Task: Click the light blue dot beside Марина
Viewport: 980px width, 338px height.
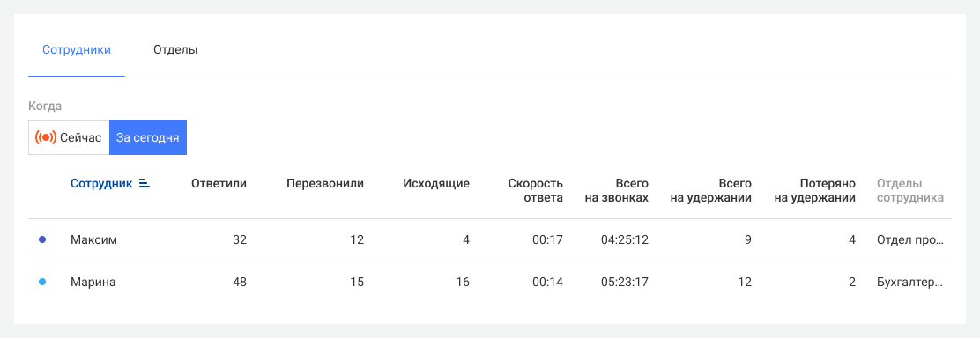Action: (42, 283)
